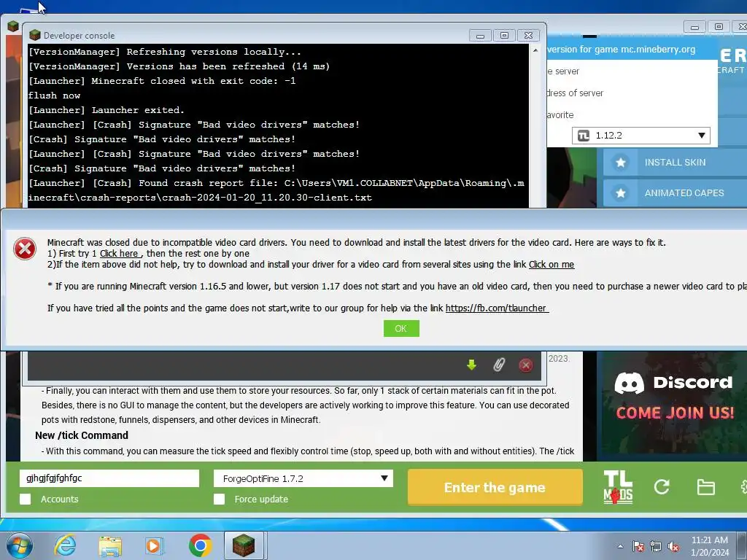
Task: Click the refresh icon in launcher bar
Action: tap(662, 486)
